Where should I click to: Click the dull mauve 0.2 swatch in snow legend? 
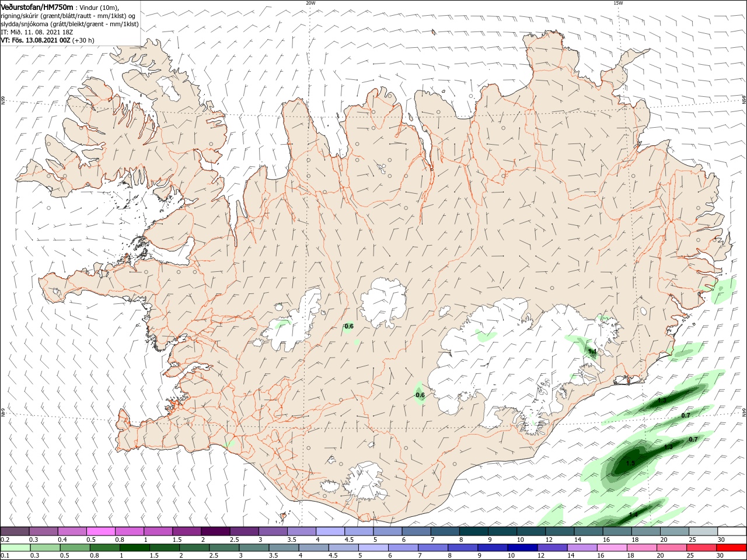(x=15, y=531)
